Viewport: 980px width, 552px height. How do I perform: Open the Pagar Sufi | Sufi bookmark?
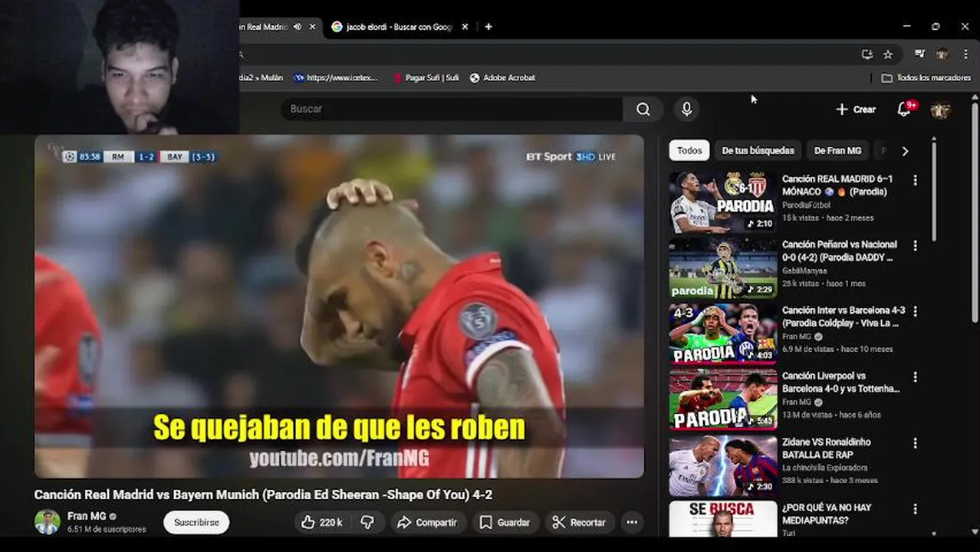pyautogui.click(x=426, y=78)
